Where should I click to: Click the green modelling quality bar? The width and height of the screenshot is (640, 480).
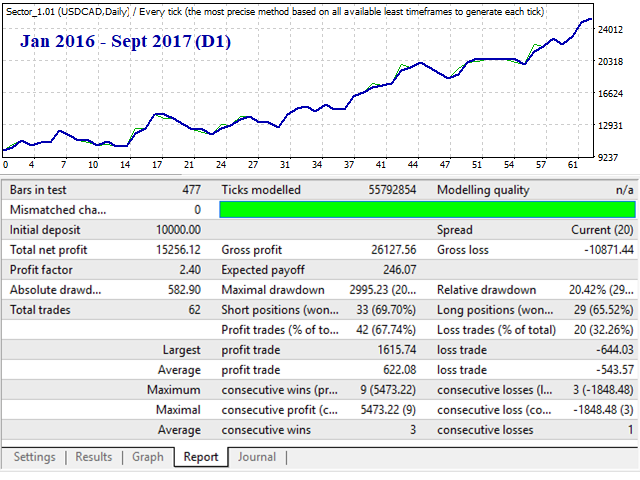[427, 210]
